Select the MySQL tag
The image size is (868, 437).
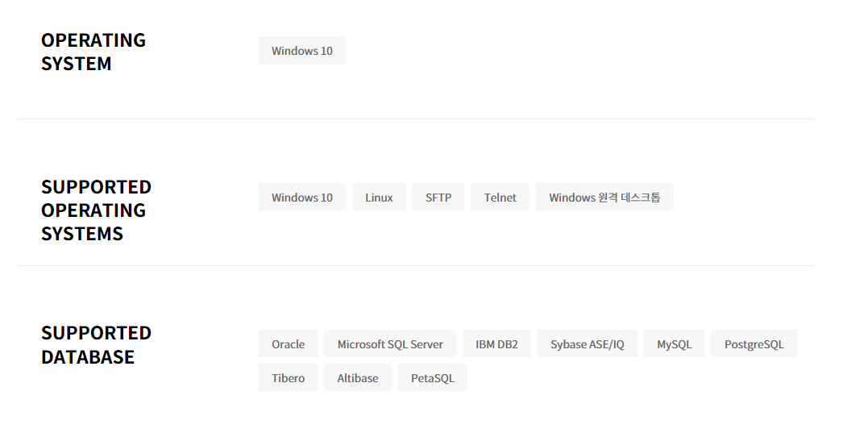tap(674, 344)
